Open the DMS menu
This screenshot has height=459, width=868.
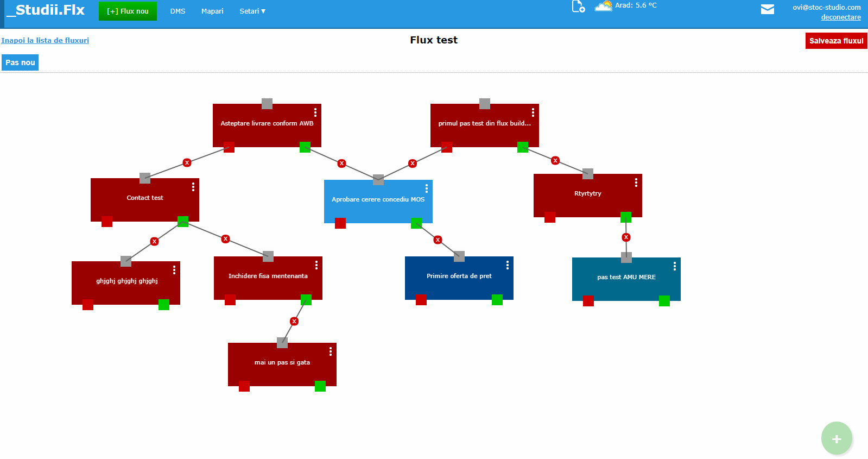tap(178, 11)
